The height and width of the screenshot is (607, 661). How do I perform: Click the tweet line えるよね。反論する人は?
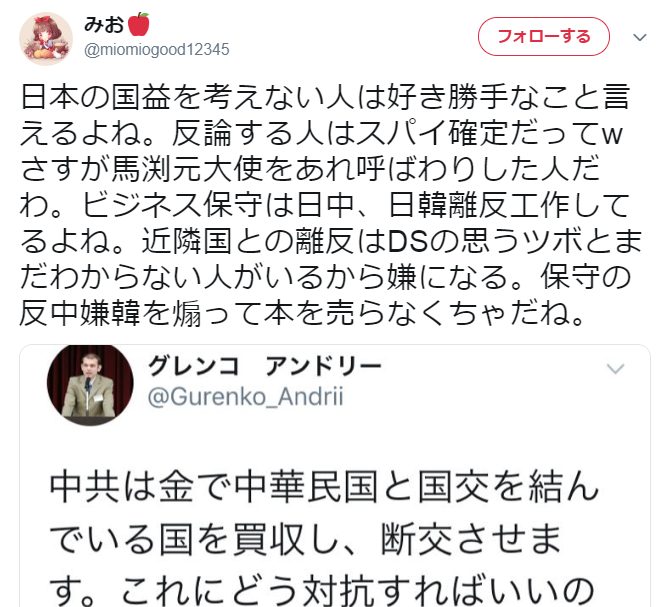click(x=322, y=133)
